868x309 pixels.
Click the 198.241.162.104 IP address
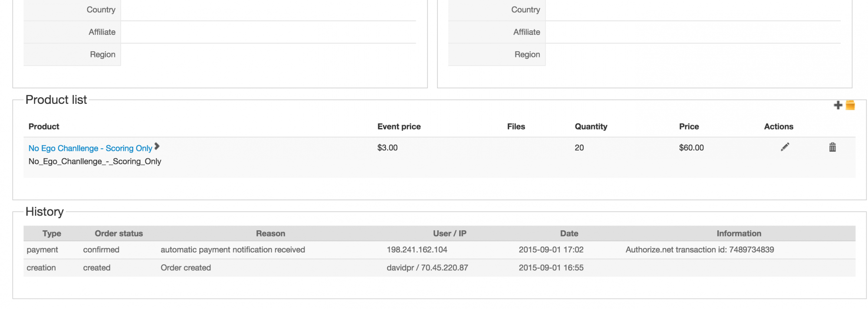pyautogui.click(x=417, y=250)
